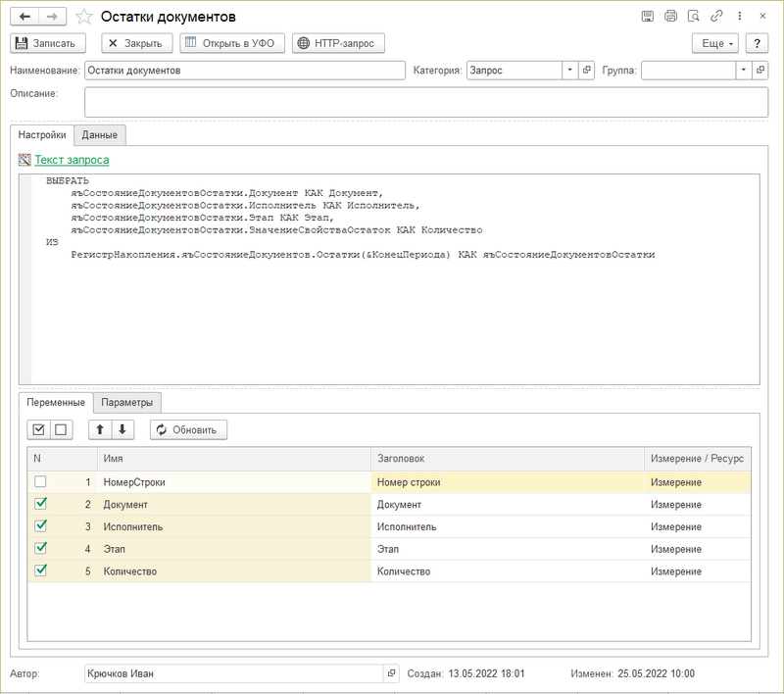Expand the Группа dropdown arrow
Image resolution: width=784 pixels, height=694 pixels.
pyautogui.click(x=744, y=71)
